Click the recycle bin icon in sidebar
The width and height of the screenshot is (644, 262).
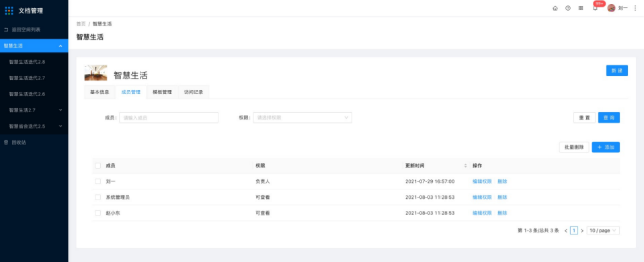coord(6,142)
